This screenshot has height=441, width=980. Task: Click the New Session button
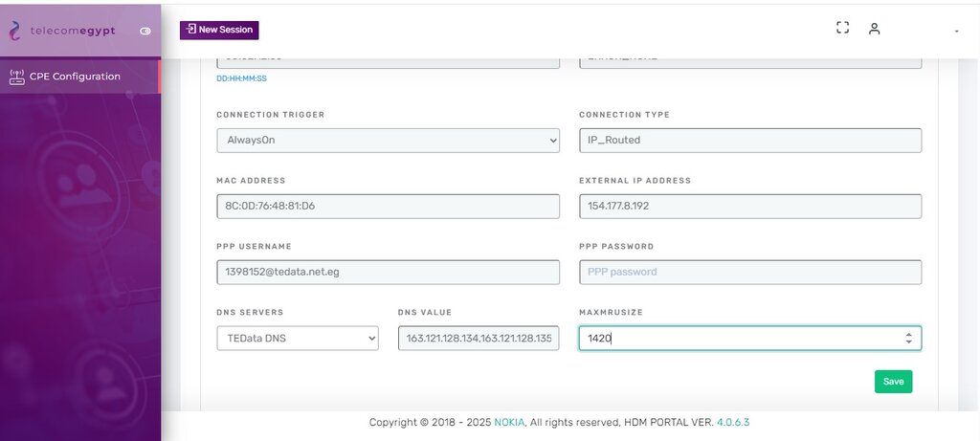pyautogui.click(x=219, y=30)
